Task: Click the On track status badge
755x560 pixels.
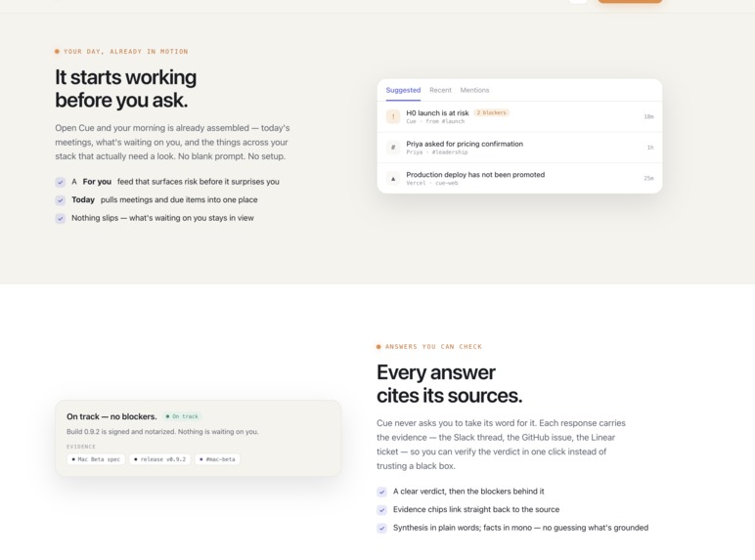Action: point(182,416)
